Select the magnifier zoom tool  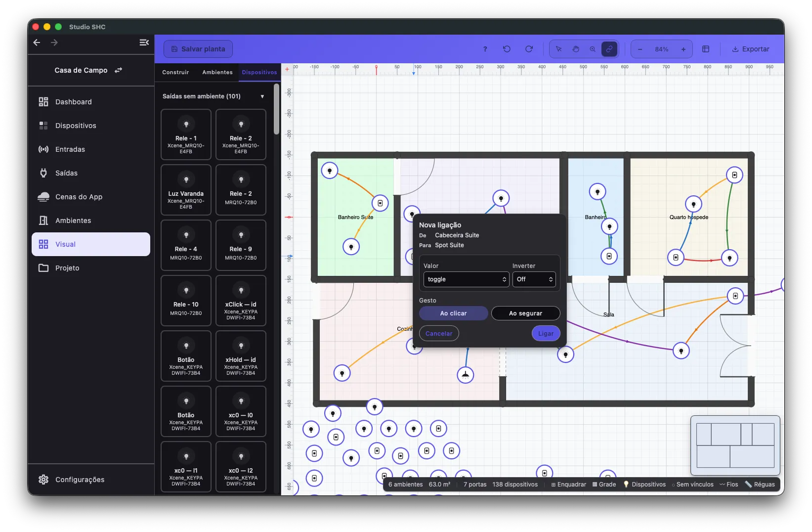coord(593,49)
